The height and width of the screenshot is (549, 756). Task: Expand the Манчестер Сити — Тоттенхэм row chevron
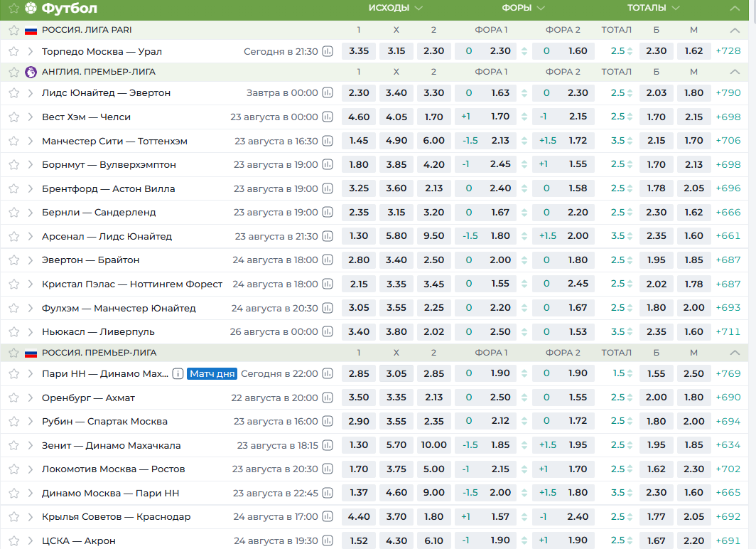[30, 141]
